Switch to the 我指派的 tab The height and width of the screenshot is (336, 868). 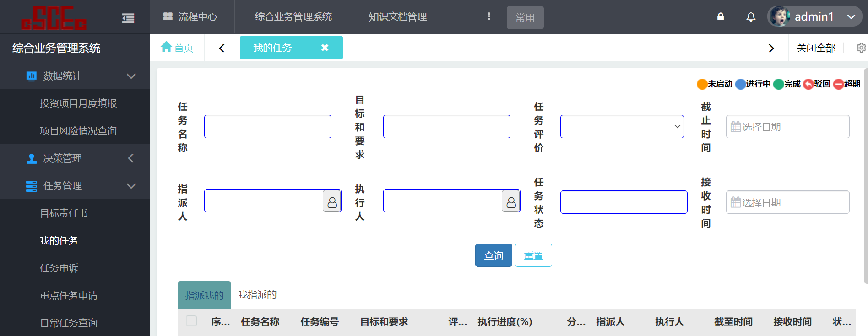tap(257, 295)
